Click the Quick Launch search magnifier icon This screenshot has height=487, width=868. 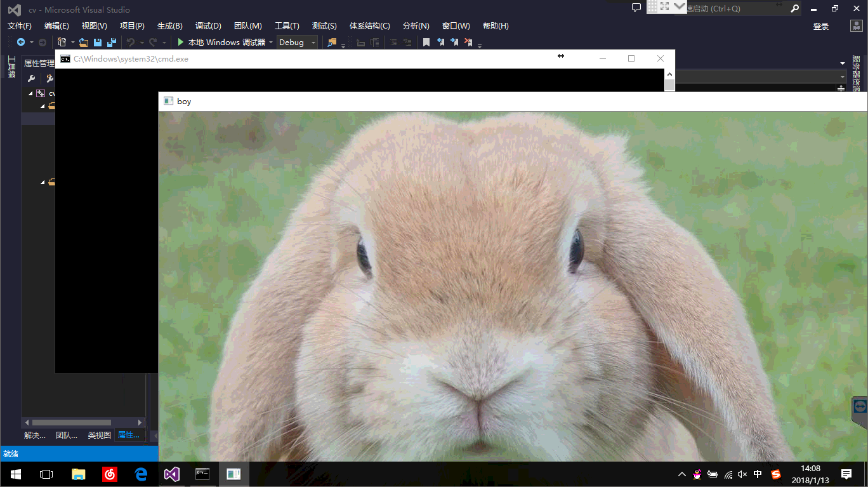(795, 9)
